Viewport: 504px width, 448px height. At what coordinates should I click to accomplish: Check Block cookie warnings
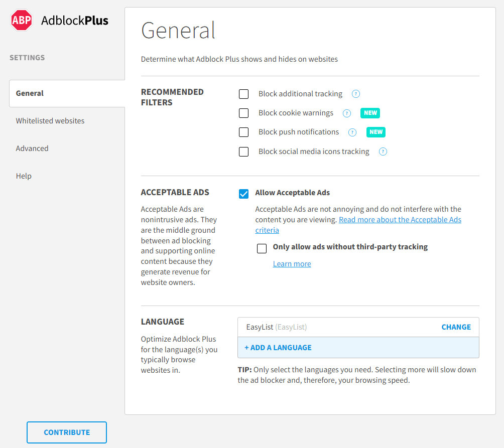point(243,113)
